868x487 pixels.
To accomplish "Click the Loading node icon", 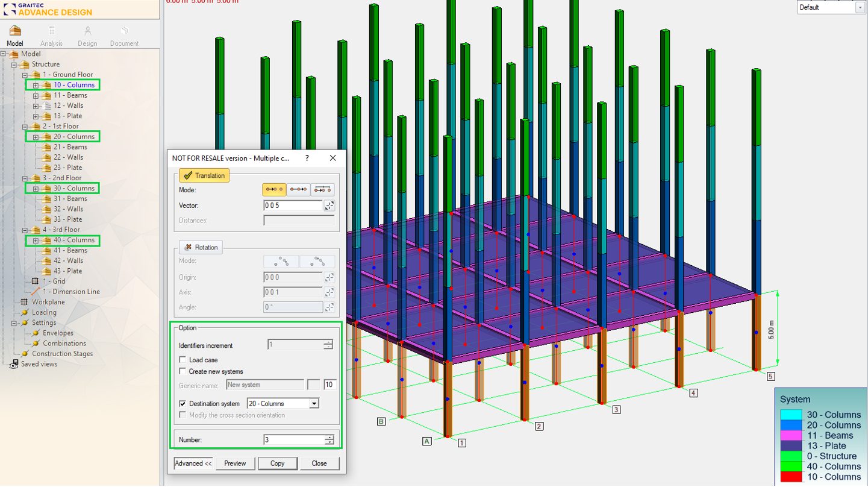I will [x=25, y=312].
